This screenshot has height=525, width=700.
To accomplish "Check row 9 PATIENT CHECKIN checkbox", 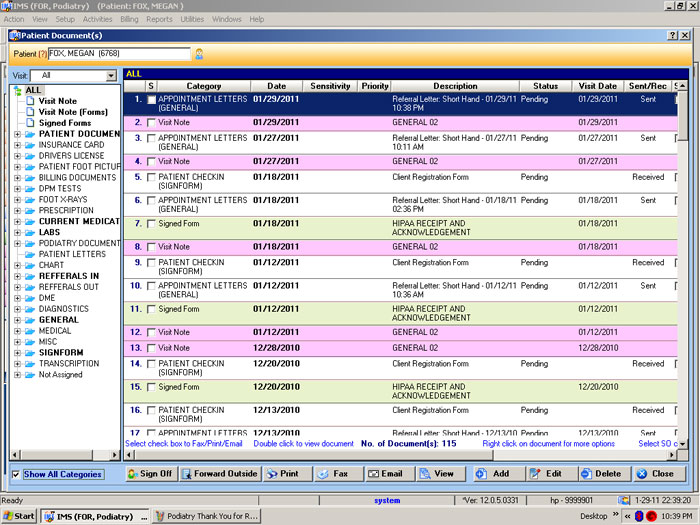I will [151, 262].
